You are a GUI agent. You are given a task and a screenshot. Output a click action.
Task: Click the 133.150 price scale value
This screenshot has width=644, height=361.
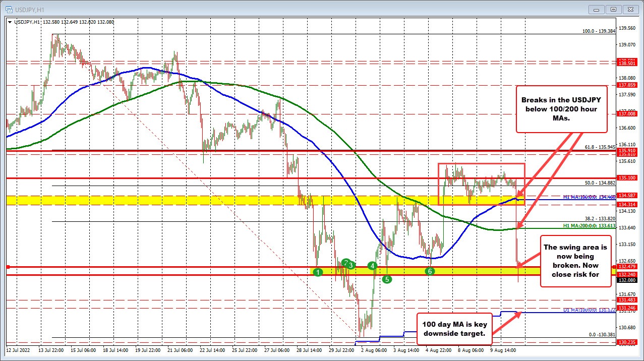(626, 245)
